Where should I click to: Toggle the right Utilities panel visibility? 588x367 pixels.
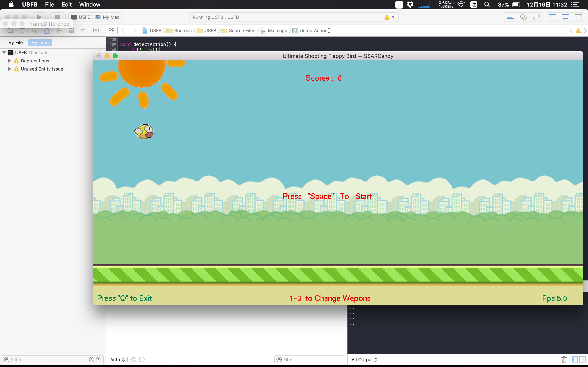tap(579, 17)
